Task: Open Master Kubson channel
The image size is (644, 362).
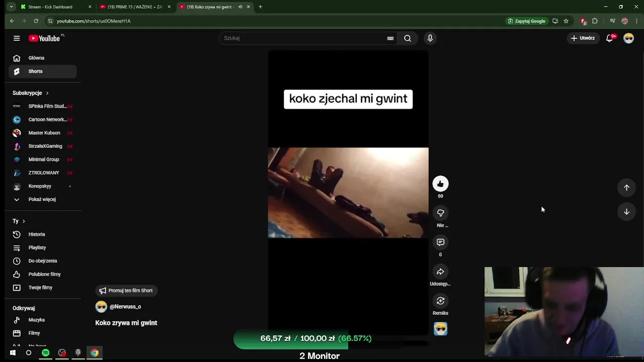Action: [x=42, y=133]
